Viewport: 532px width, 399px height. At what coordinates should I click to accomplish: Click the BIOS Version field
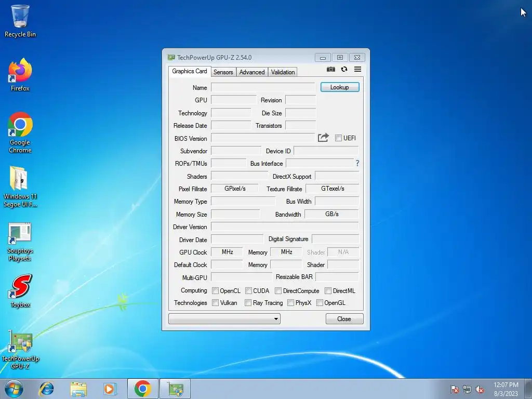click(263, 138)
